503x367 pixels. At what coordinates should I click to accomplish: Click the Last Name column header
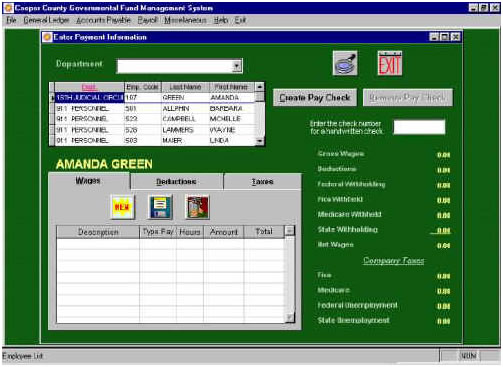[185, 87]
